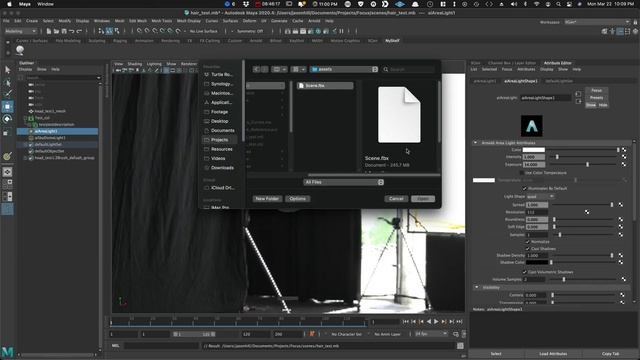Click the file dialog forward navigation arrow
The image size is (640, 360).
pos(264,69)
